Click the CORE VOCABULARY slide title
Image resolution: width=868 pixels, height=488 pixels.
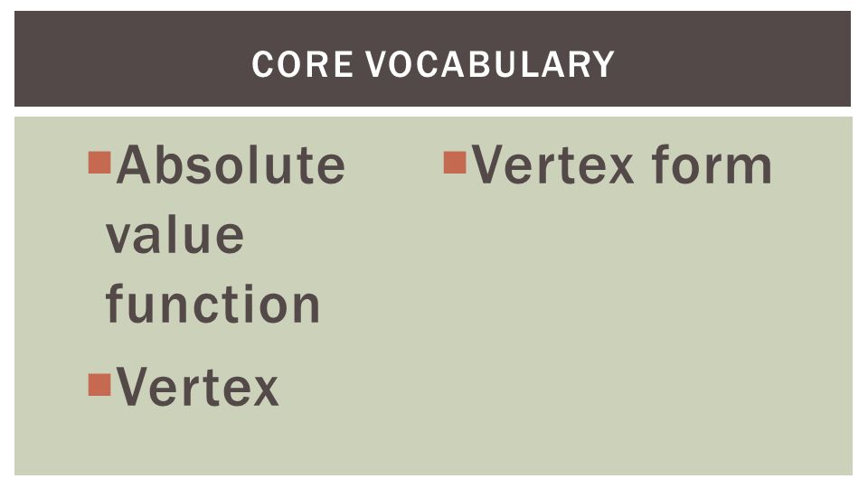433,63
